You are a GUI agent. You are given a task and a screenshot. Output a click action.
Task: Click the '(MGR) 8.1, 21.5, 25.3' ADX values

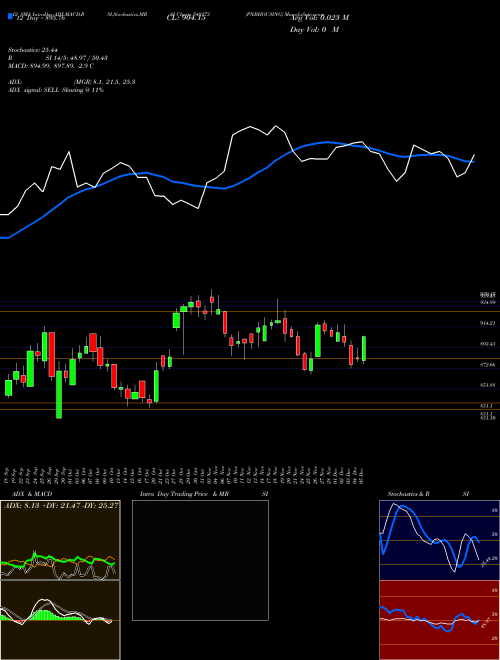click(x=104, y=82)
